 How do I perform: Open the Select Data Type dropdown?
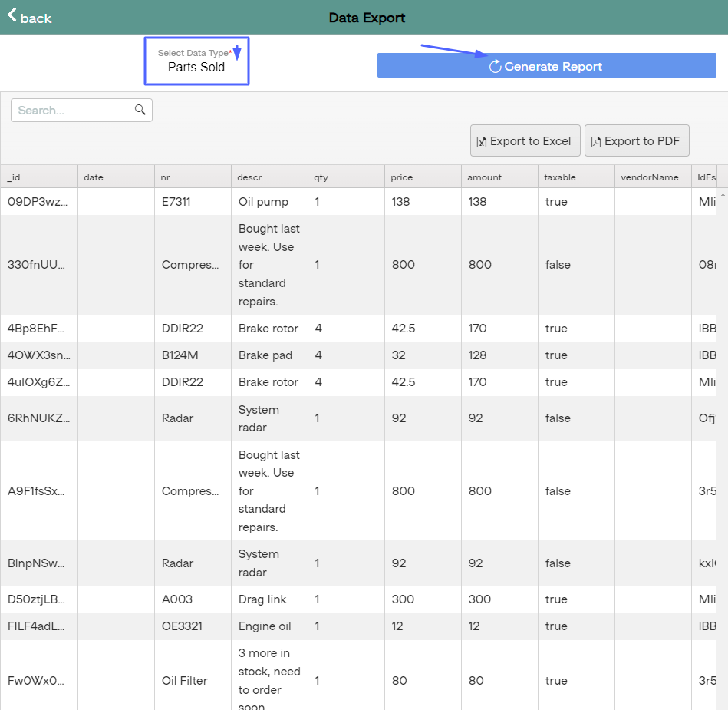click(x=196, y=61)
